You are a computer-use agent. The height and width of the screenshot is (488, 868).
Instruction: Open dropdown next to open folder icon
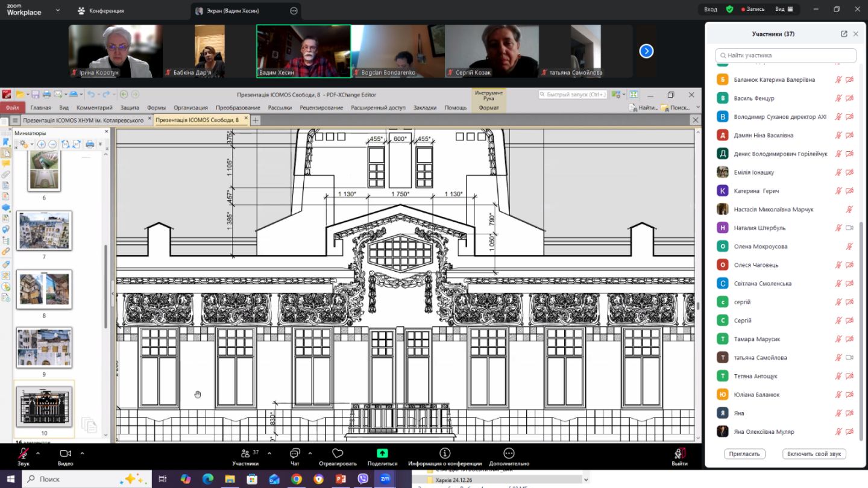(x=27, y=95)
